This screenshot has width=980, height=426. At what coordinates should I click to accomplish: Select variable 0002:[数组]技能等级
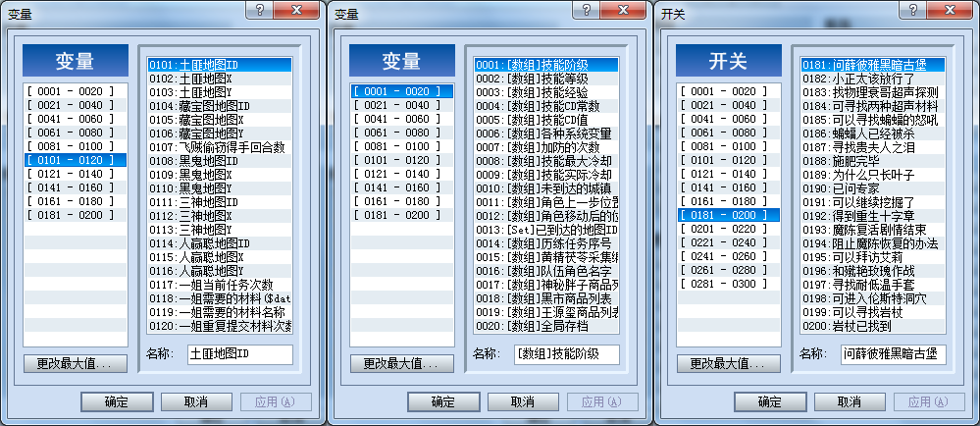click(546, 79)
